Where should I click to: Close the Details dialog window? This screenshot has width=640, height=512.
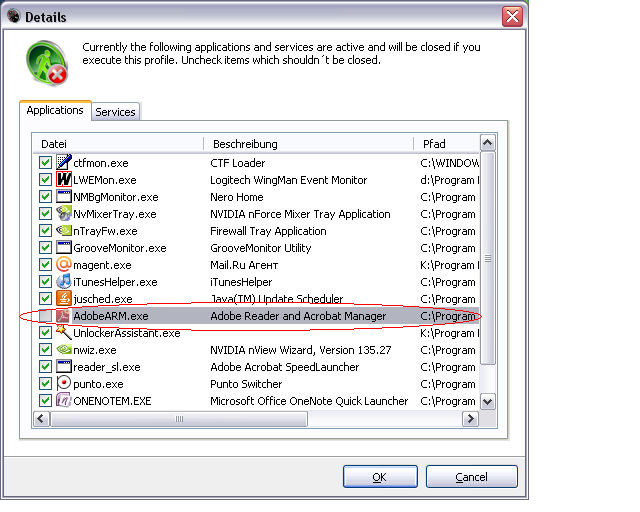pyautogui.click(x=512, y=16)
